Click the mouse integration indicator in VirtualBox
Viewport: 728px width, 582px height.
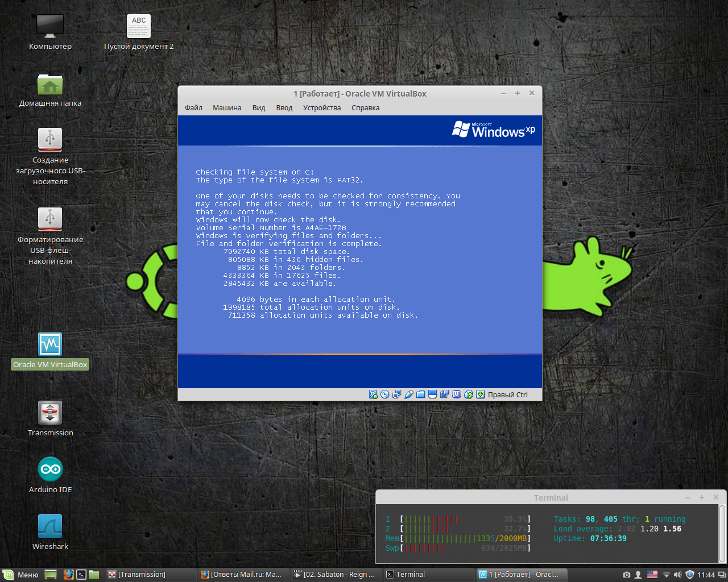469,394
